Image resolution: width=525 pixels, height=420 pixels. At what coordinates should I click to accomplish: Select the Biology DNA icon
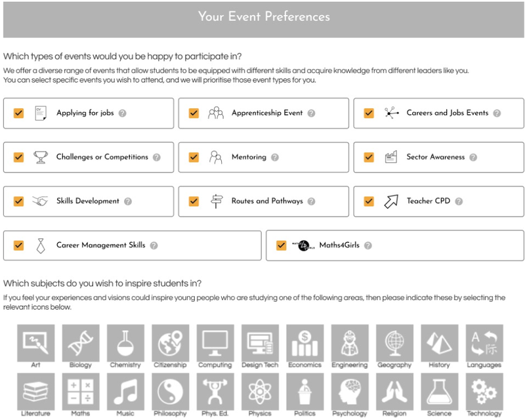tap(81, 343)
